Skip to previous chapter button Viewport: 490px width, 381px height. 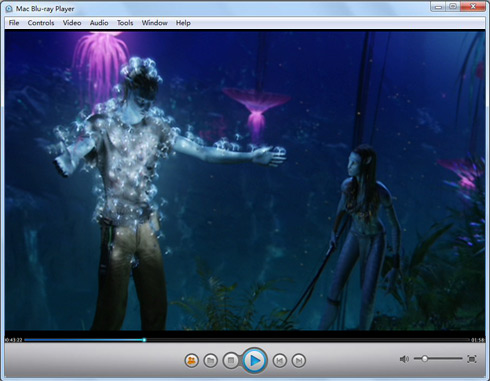tap(280, 360)
